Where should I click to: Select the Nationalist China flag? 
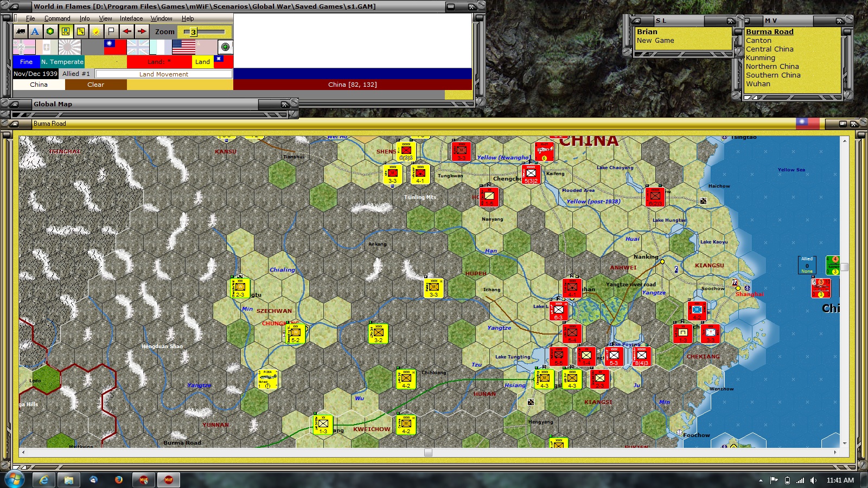click(115, 47)
